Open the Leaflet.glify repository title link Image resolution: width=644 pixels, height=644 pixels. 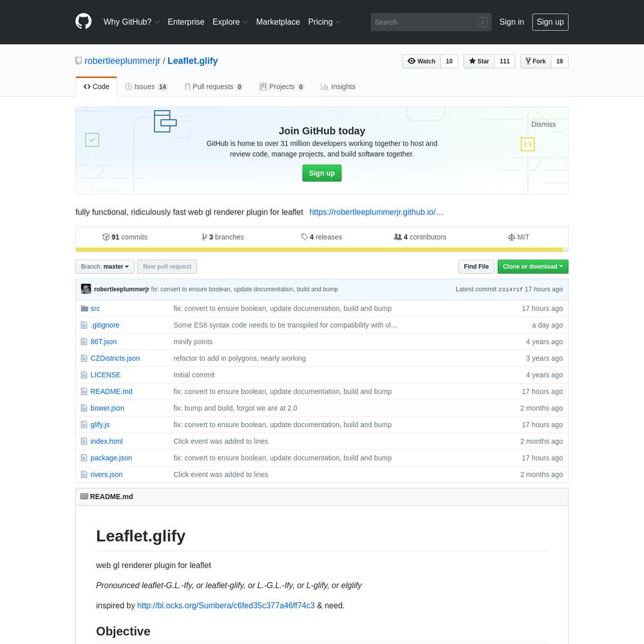tap(192, 61)
